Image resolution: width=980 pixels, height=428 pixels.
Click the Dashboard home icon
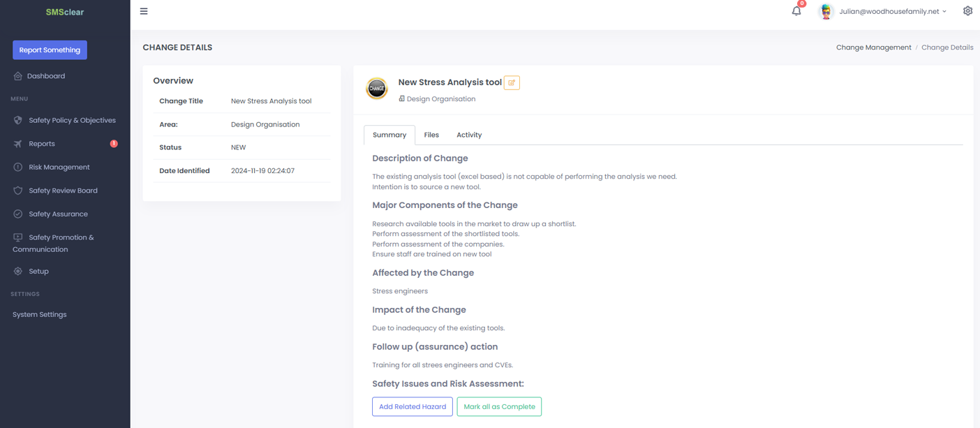coord(18,76)
